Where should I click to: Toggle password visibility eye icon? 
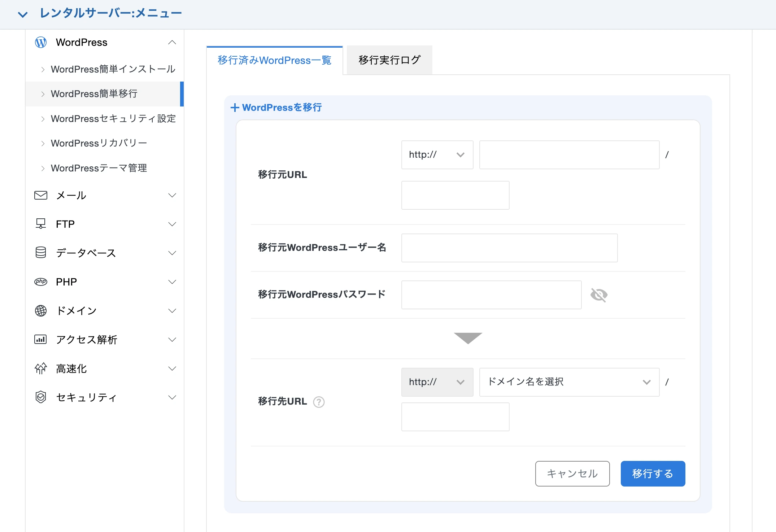pos(599,295)
